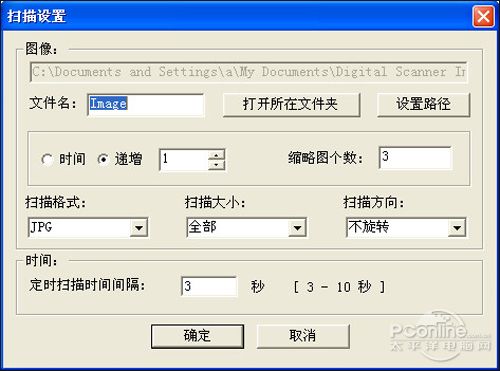The height and width of the screenshot is (371, 500).
Task: Click the 定时扫描时间间隔: label
Action: coord(87,285)
